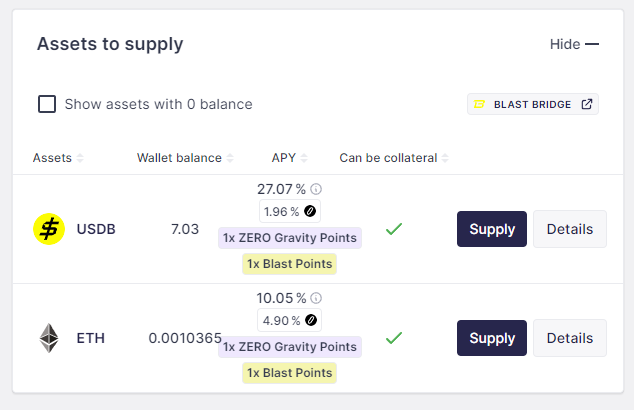Open info icon next to 27.07% APY
Image resolution: width=634 pixels, height=410 pixels.
click(316, 189)
